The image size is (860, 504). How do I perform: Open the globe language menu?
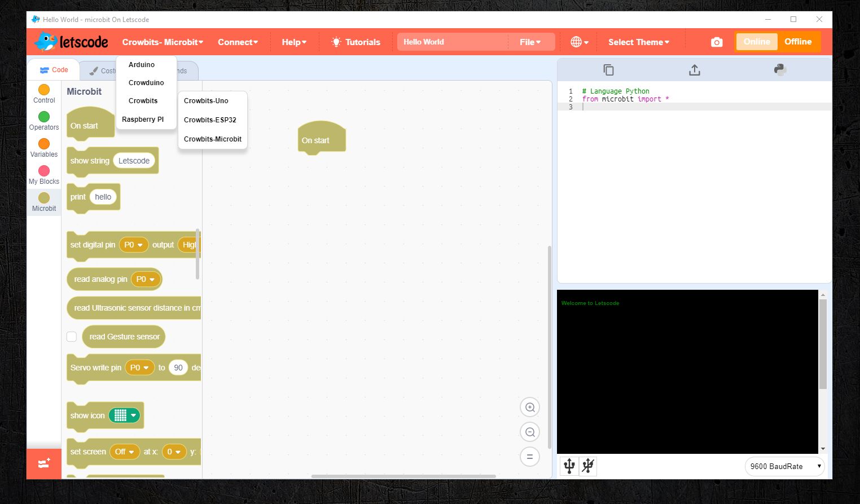(x=580, y=42)
